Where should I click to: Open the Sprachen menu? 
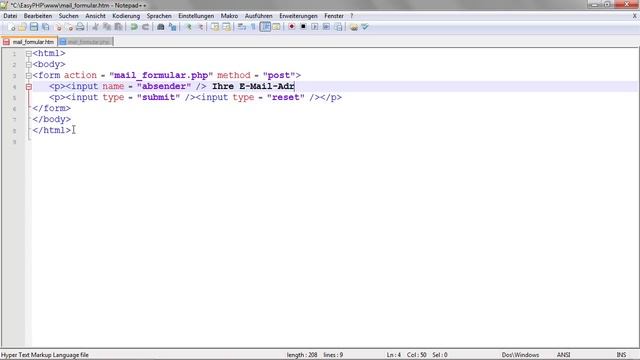(159, 16)
